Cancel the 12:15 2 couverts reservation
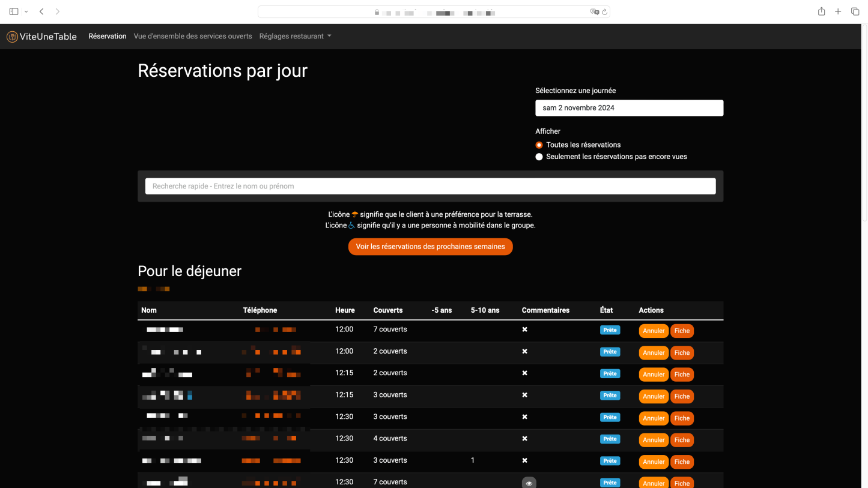The image size is (868, 488). 654,375
